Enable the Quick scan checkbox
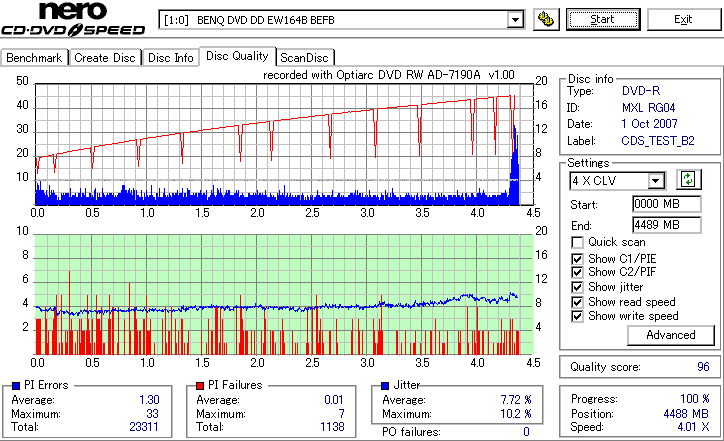 (577, 242)
